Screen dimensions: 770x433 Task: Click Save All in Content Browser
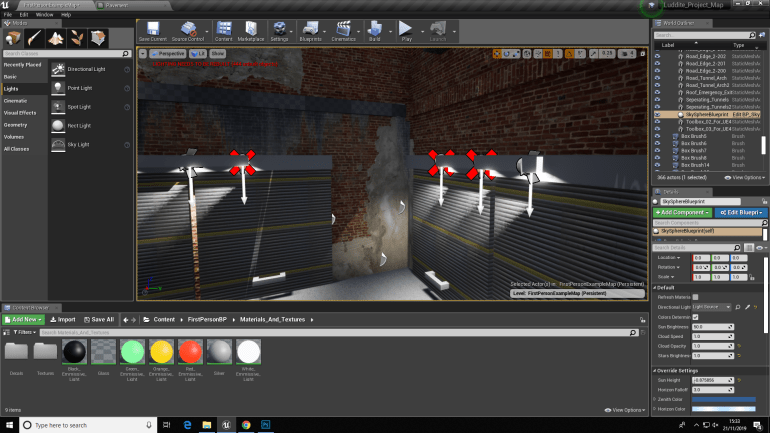[x=99, y=320]
